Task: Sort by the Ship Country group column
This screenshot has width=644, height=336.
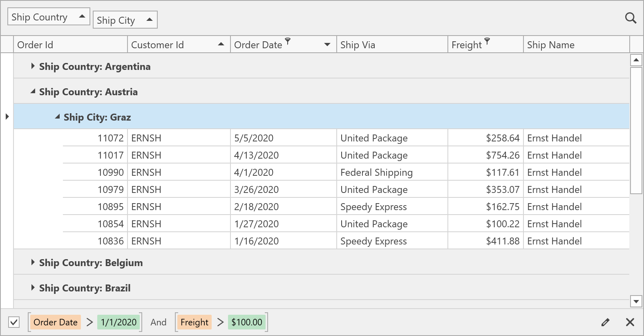Action: coord(48,17)
